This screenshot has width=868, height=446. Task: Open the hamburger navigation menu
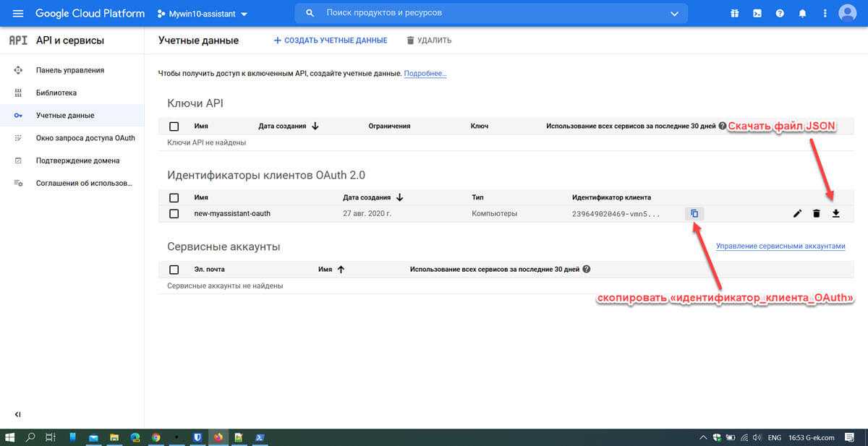pos(18,14)
